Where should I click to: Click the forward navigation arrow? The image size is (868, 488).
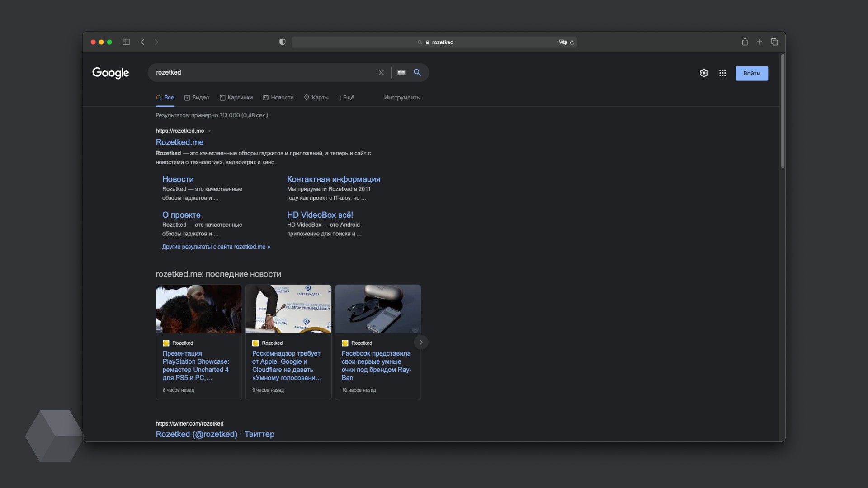tap(157, 42)
